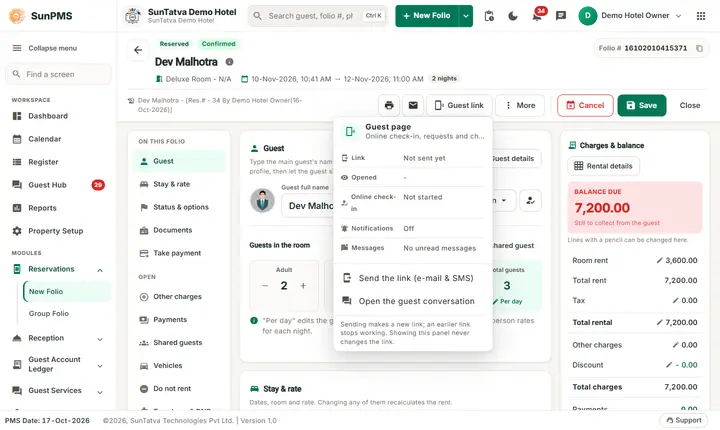Click the info icon beside Dev Malhotra
Image resolution: width=720 pixels, height=430 pixels.
(229, 62)
